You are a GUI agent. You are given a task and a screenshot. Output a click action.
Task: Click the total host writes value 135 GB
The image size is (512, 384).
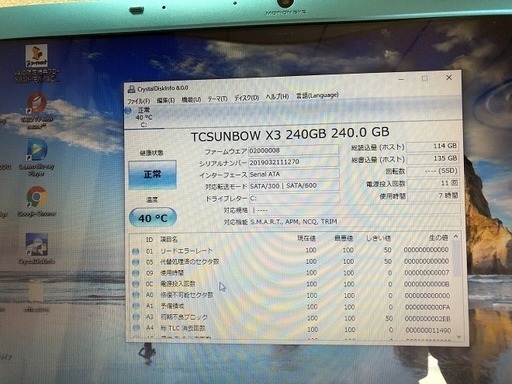pos(432,158)
